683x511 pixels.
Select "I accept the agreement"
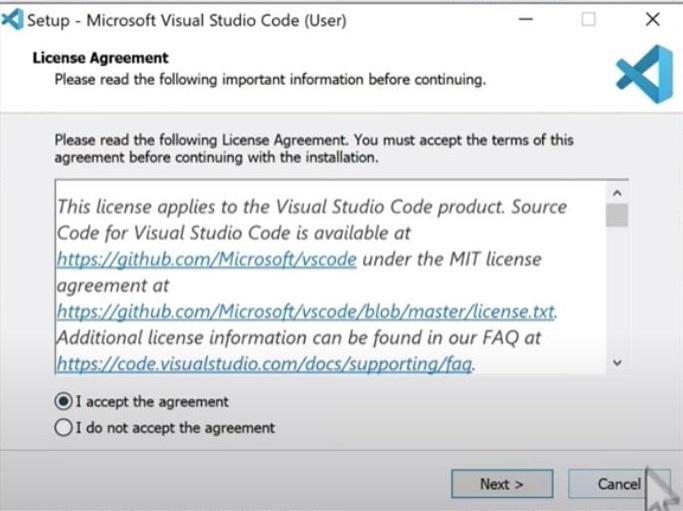point(64,402)
